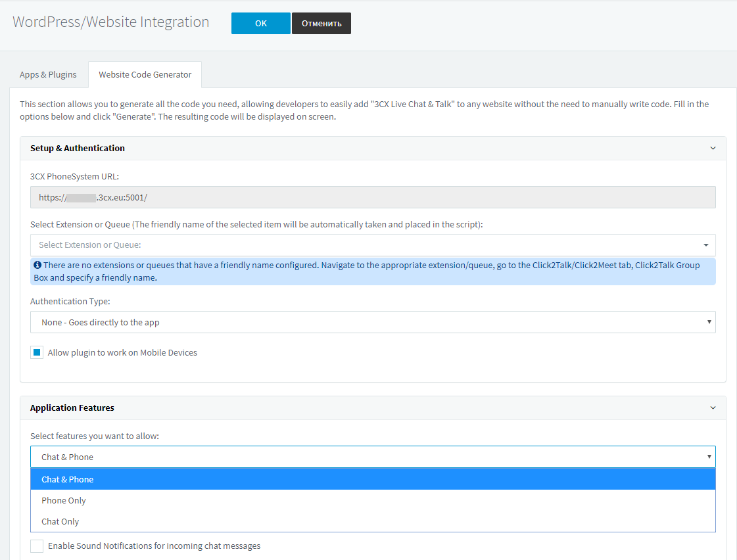Click the 3CX PhoneSystem URL field
Viewport: 737px width, 560px height.
tap(373, 197)
